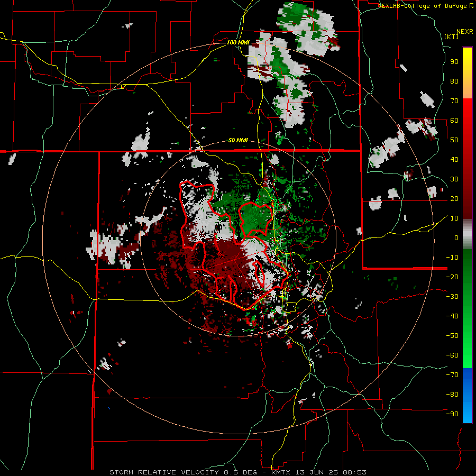
Task: Click the 0 value on velocity scale
Action: [x=456, y=238]
